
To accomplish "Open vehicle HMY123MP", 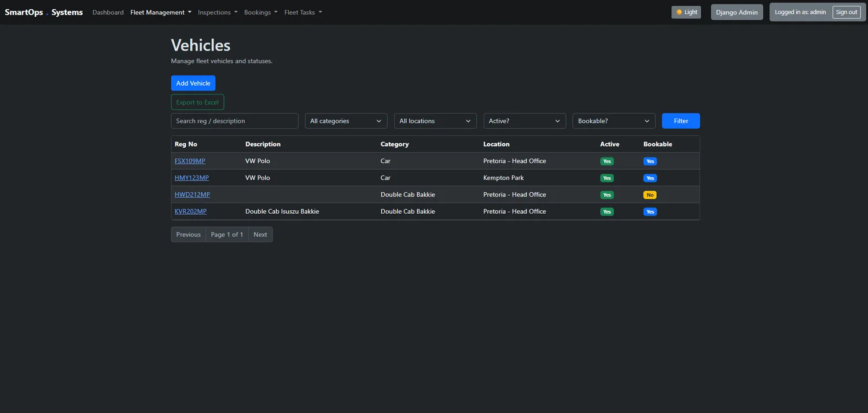I will 192,178.
